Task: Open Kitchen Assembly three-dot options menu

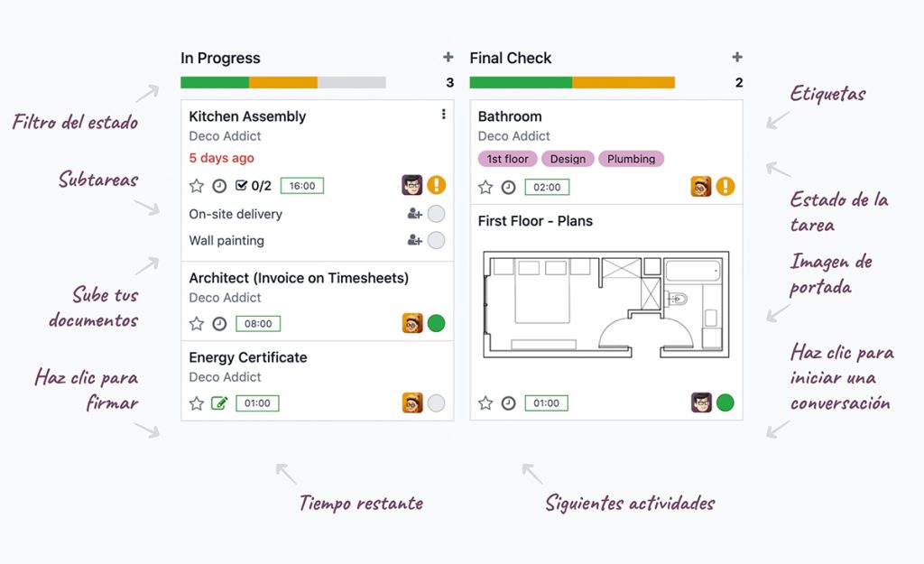Action: [x=444, y=115]
